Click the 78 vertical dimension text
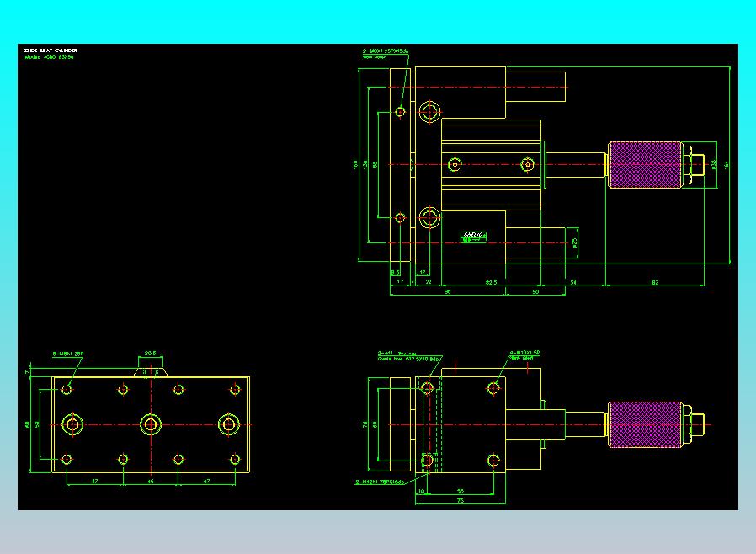The width and height of the screenshot is (756, 554). coord(365,424)
